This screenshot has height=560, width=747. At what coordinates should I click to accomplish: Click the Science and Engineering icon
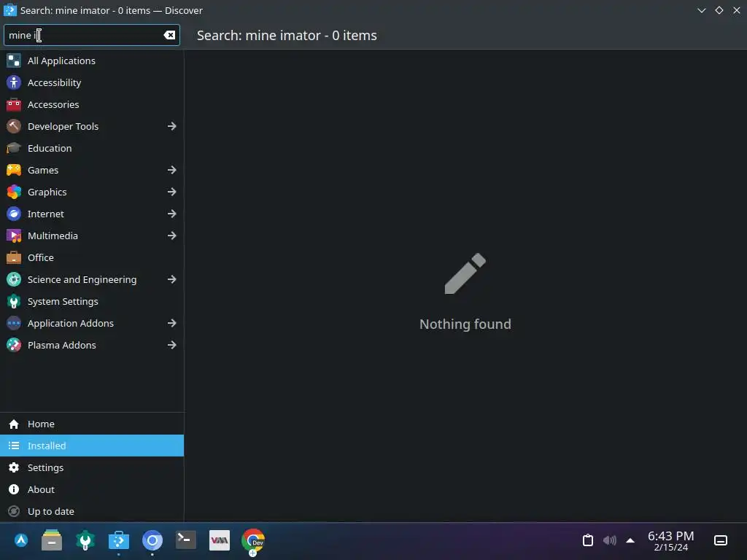coord(14,279)
